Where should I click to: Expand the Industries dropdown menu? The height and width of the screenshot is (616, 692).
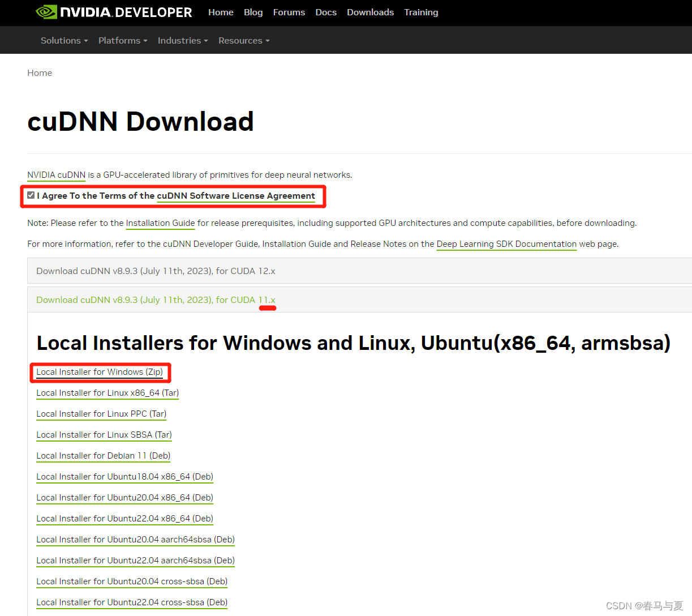pos(183,41)
